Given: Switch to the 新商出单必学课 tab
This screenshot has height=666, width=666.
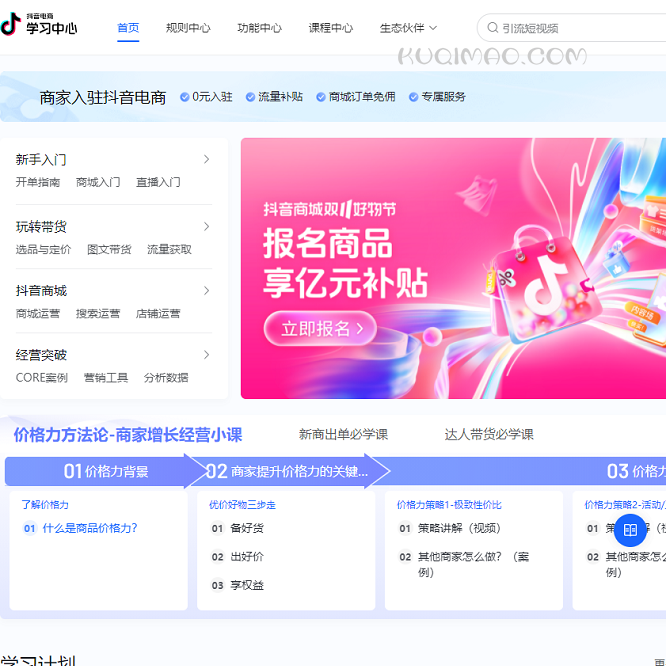Looking at the screenshot, I should point(343,435).
